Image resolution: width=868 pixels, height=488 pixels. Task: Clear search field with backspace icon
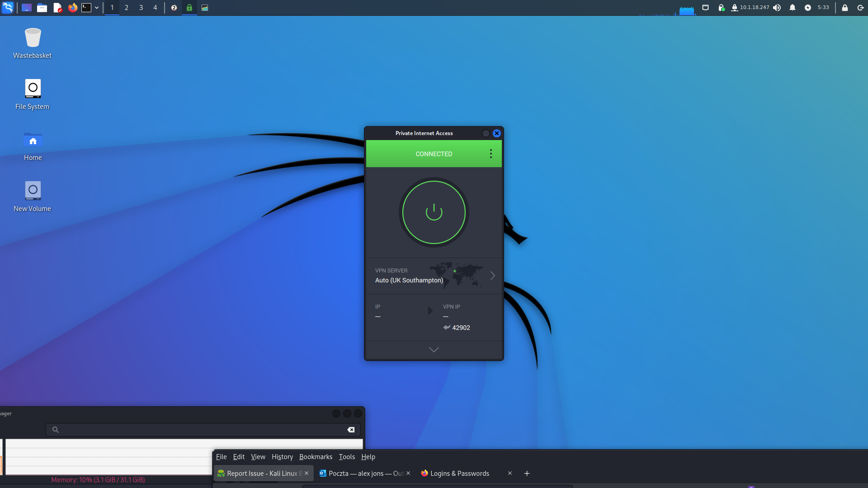point(351,430)
